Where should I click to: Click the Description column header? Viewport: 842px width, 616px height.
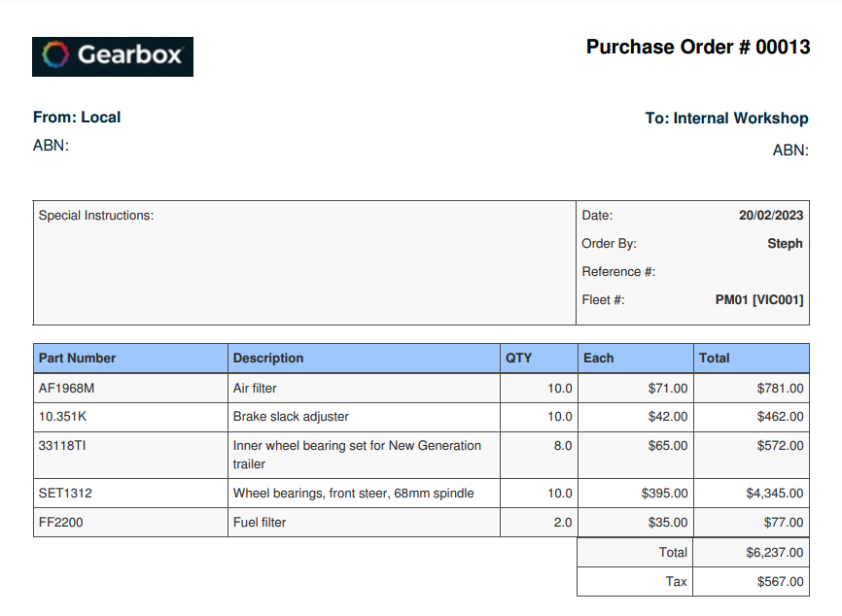tap(268, 358)
